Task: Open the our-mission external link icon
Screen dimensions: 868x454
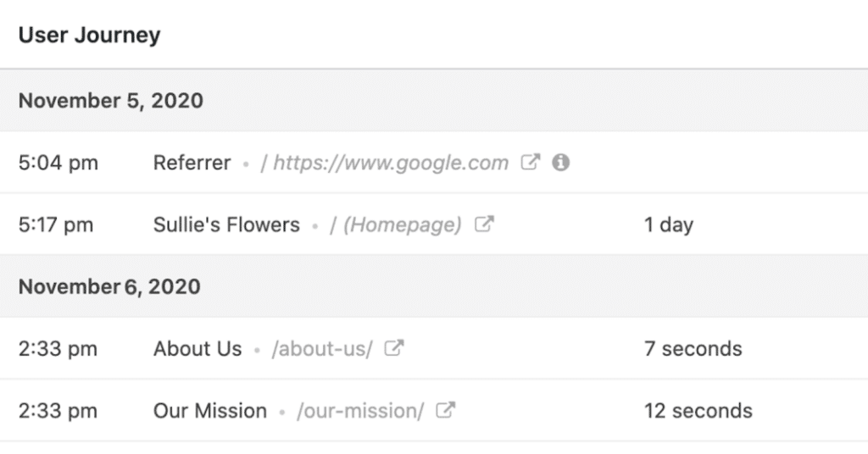Action: point(445,411)
